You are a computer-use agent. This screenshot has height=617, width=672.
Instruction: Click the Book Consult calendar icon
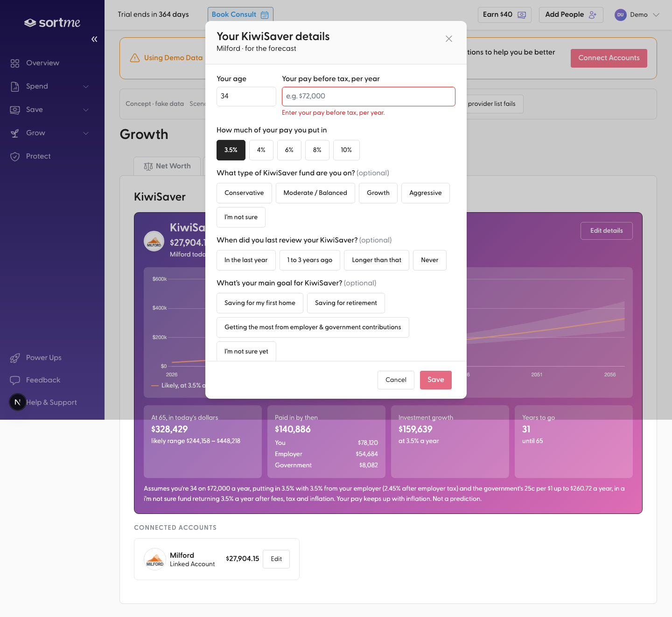(x=265, y=14)
